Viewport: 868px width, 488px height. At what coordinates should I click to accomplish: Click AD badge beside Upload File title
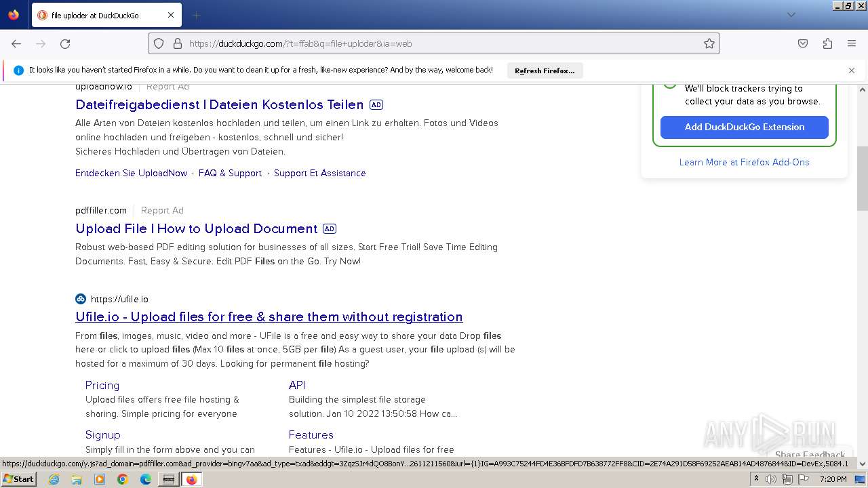330,229
